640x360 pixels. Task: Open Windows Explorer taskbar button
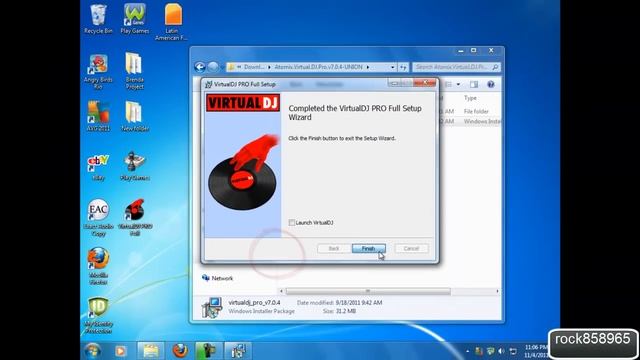pos(151,351)
